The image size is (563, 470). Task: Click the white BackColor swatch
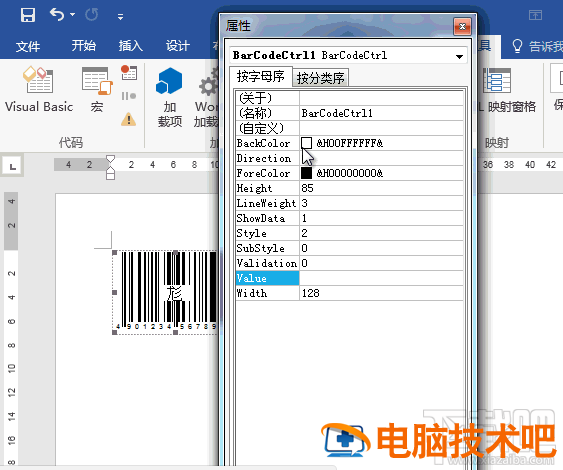[x=306, y=143]
